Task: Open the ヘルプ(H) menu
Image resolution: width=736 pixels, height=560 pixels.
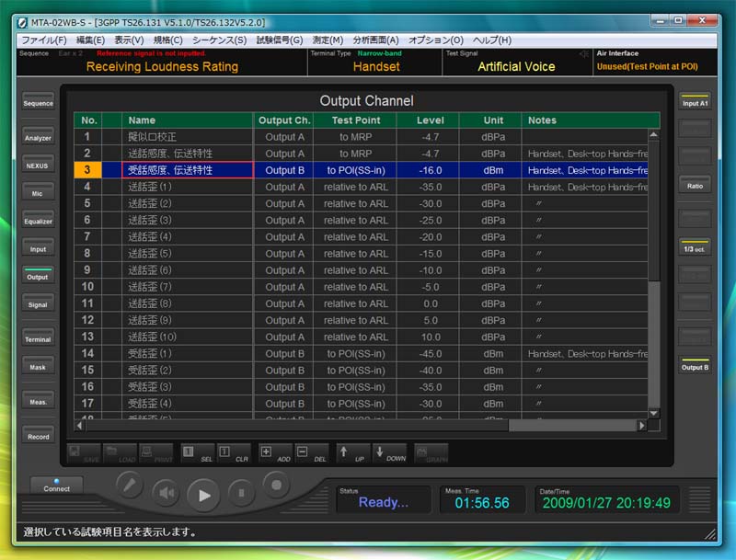Action: coord(492,40)
